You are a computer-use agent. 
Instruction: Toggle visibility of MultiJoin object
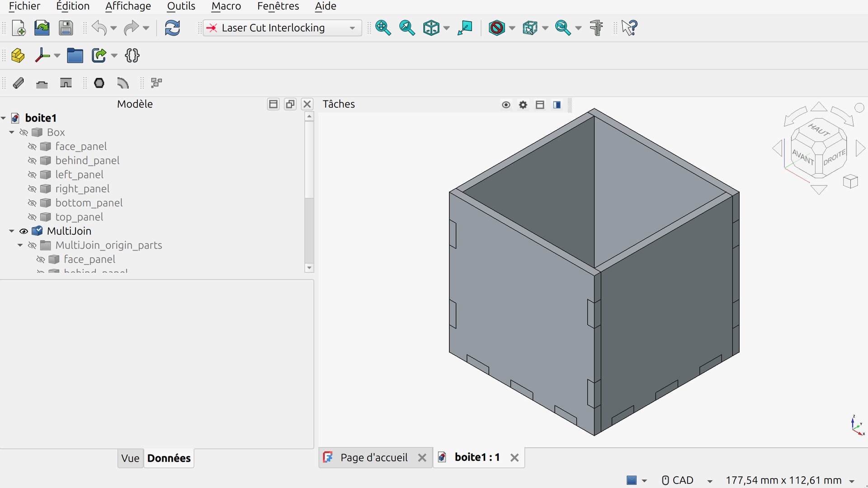tap(24, 231)
